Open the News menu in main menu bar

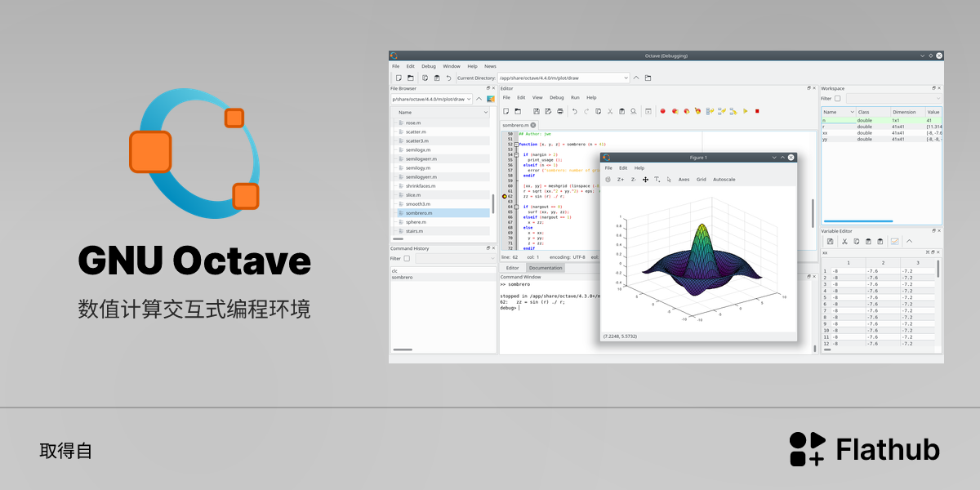coord(490,66)
